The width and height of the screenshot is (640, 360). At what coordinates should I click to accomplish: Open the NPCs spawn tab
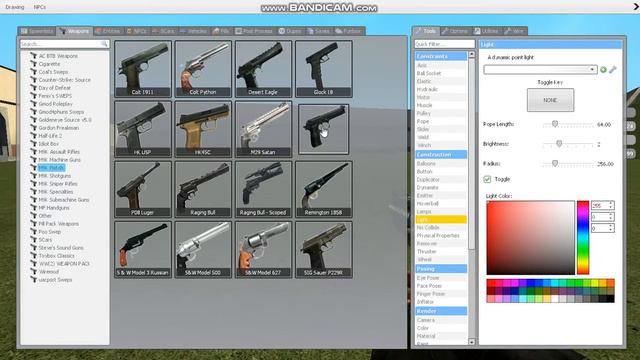click(137, 31)
